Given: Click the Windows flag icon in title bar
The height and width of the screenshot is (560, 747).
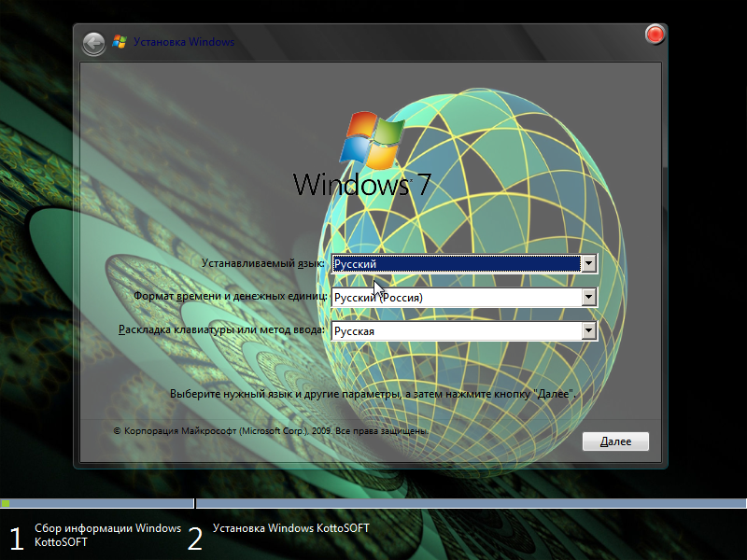Looking at the screenshot, I should pyautogui.click(x=120, y=42).
